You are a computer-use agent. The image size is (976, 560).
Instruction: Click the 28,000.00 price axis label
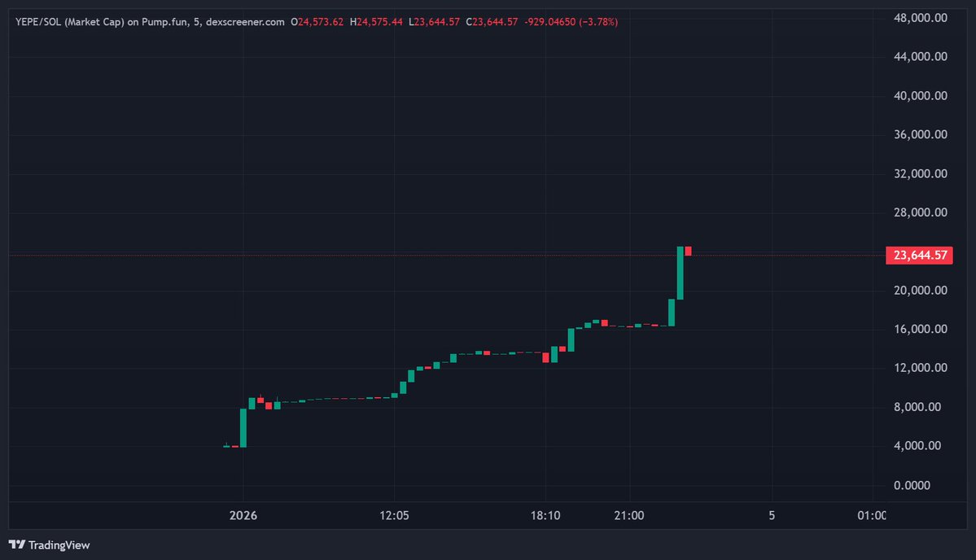(x=920, y=212)
